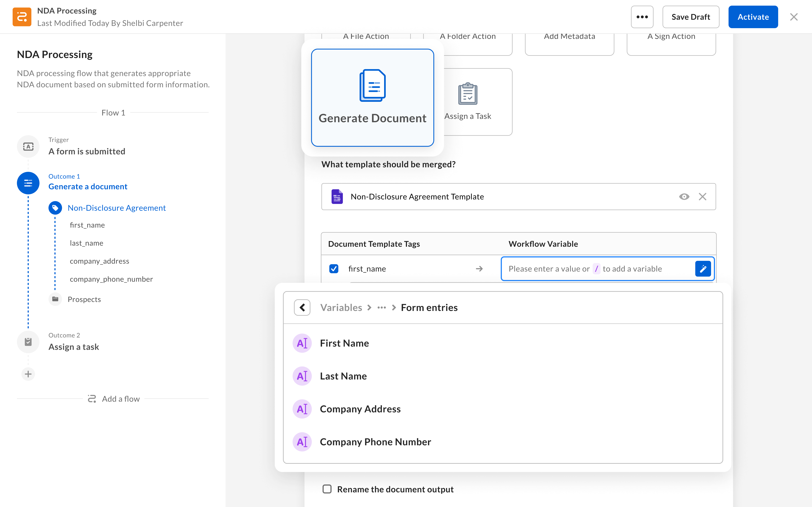The image size is (812, 507).
Task: Click the form trigger icon
Action: click(x=28, y=146)
